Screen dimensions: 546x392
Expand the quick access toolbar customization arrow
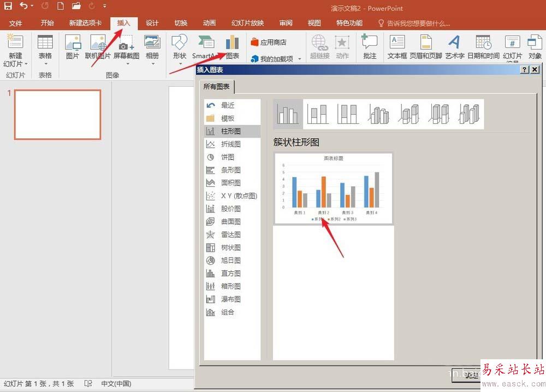click(x=104, y=6)
